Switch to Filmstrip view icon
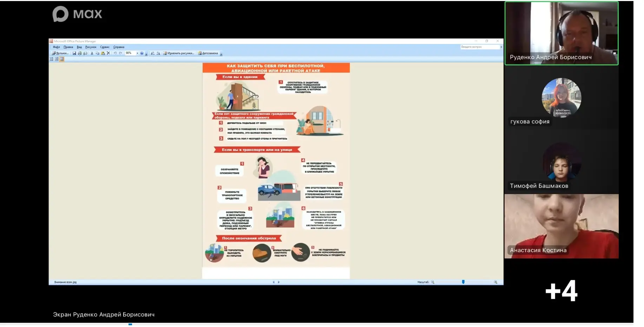The height and width of the screenshot is (327, 644). click(x=57, y=59)
